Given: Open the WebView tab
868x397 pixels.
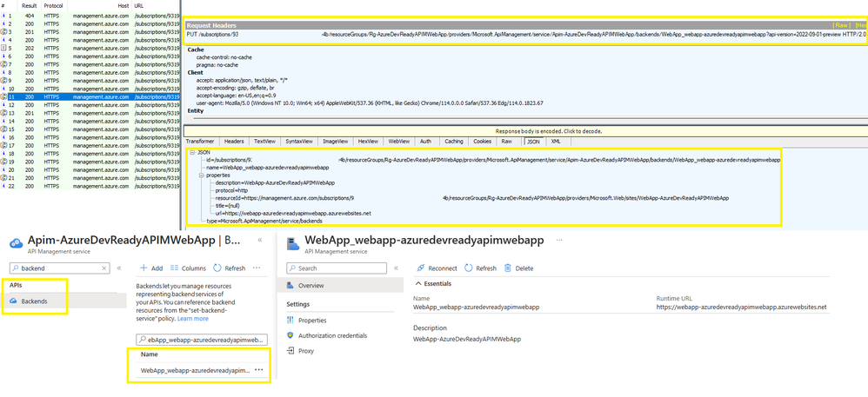Looking at the screenshot, I should pyautogui.click(x=398, y=142).
